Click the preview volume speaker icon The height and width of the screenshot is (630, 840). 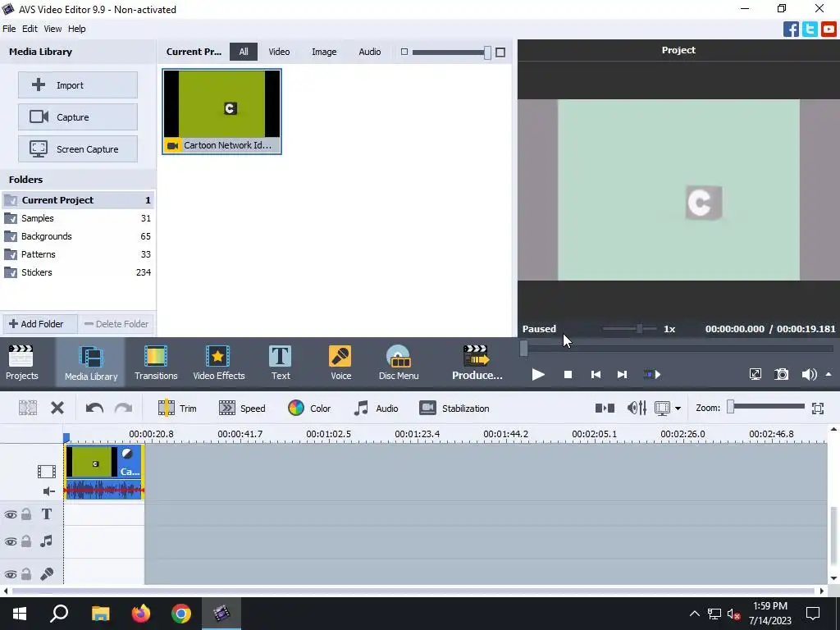809,374
